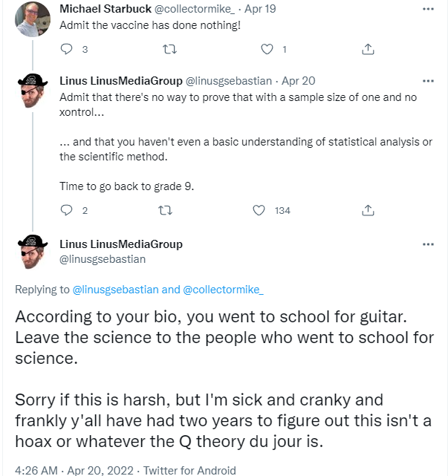Open the Michael Starbuck display name
448x476 pixels.
pos(105,9)
